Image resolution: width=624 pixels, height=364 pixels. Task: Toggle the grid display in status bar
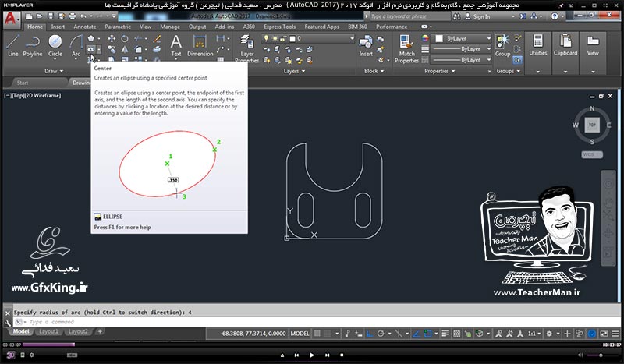[317, 334]
